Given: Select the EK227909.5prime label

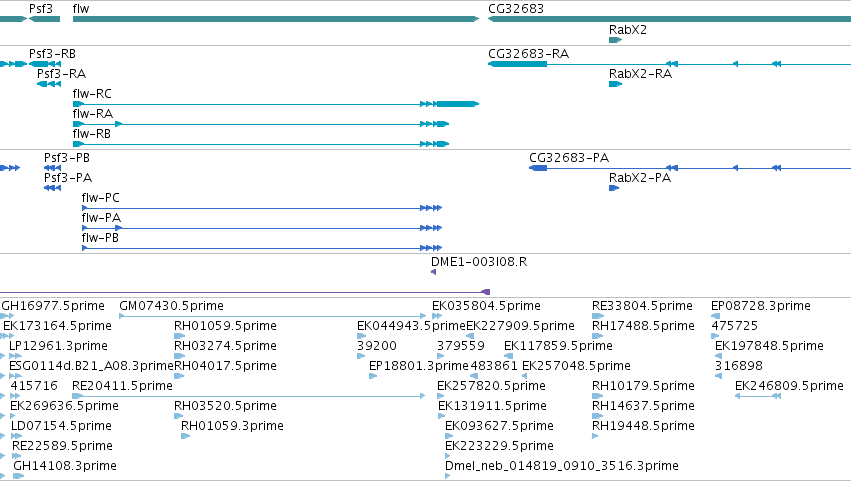Looking at the screenshot, I should click(x=520, y=326).
